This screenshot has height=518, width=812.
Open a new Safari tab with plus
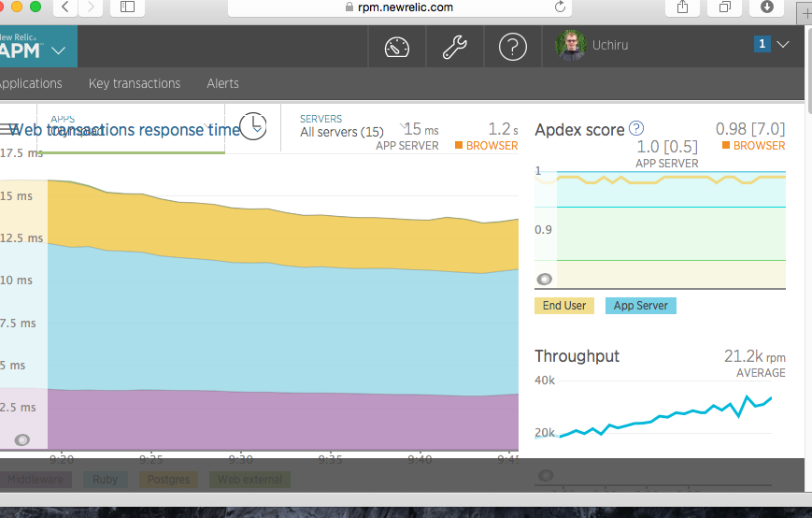(805, 14)
